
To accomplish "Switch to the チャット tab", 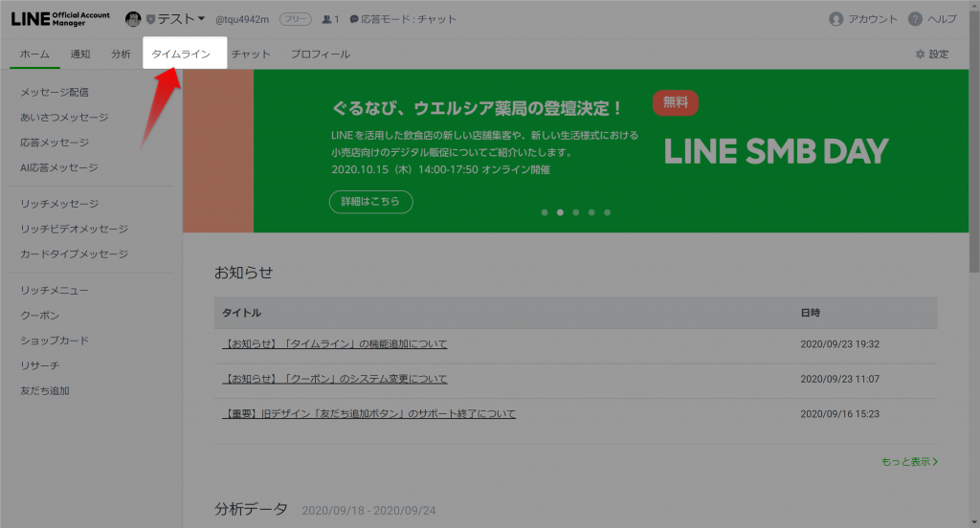I will [251, 55].
